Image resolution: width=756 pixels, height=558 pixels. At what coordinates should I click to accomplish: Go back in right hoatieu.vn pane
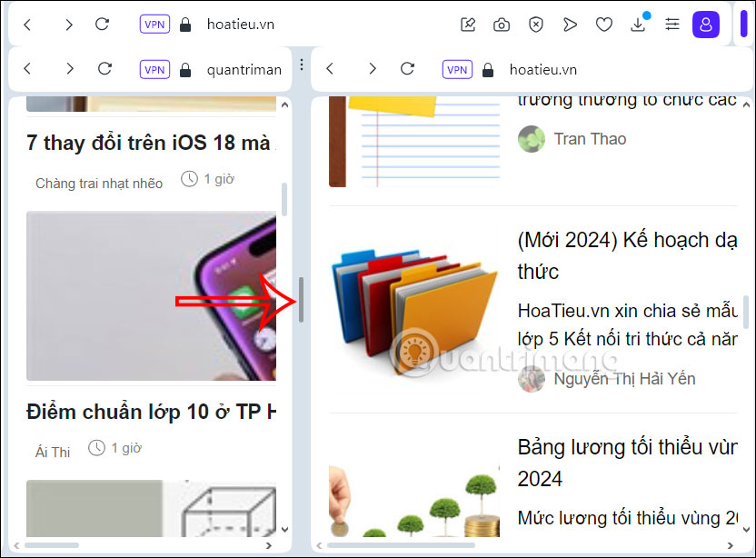[x=330, y=69]
